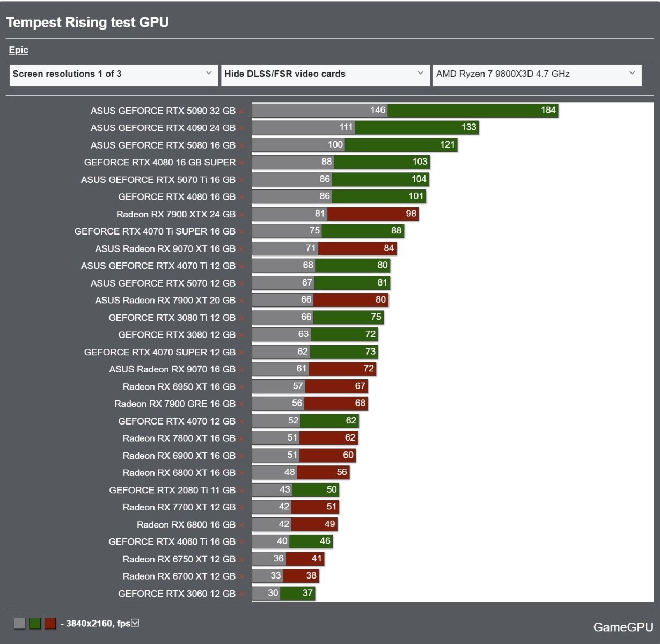Click red x beside ASUS GEFORCE RTX 4070 Ti 12 GB
Screen dimensions: 660x644
242,266
